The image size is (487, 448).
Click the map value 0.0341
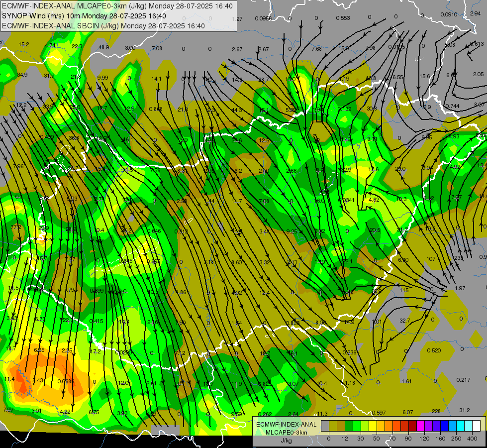click(x=346, y=200)
